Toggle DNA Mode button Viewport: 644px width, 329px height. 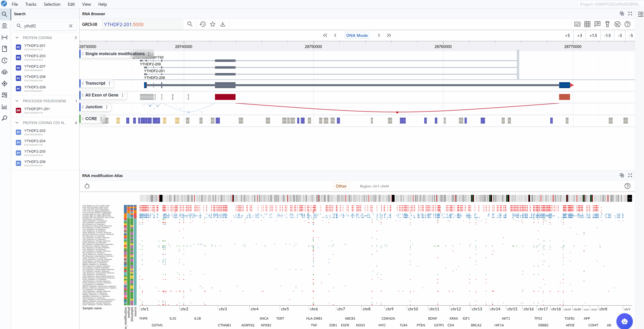(357, 36)
